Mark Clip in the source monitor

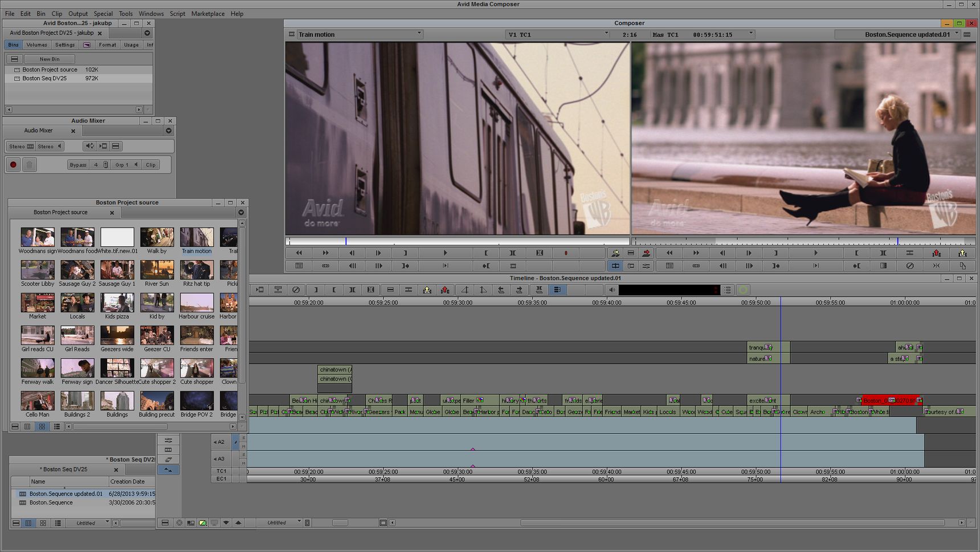coord(513,253)
